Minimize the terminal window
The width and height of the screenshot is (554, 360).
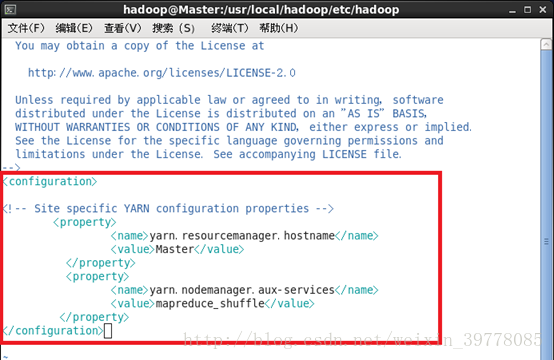tap(512, 10)
